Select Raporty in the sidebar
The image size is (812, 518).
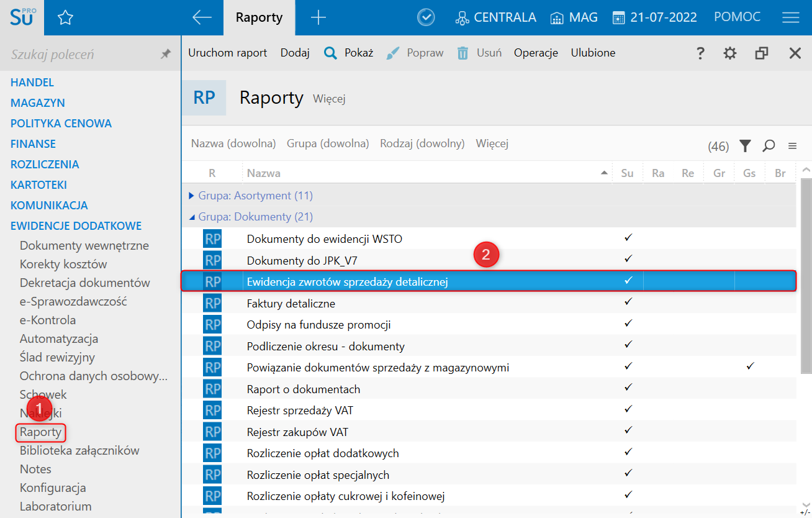coord(40,432)
